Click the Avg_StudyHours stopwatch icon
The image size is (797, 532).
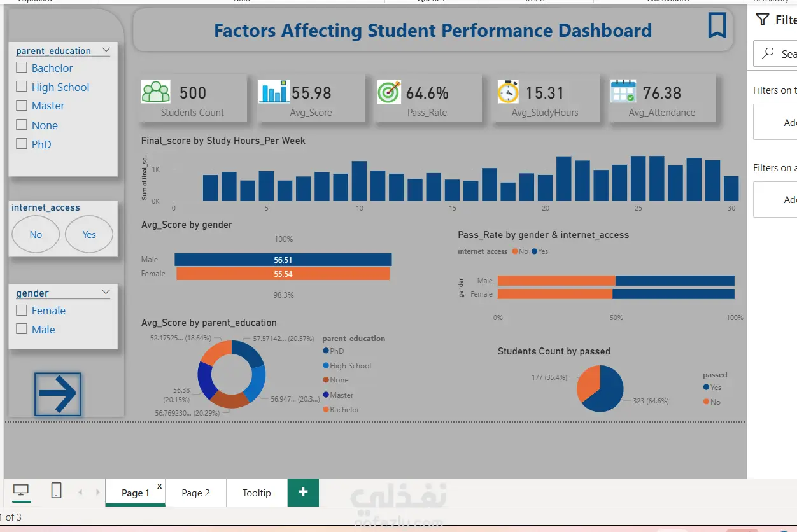point(508,92)
